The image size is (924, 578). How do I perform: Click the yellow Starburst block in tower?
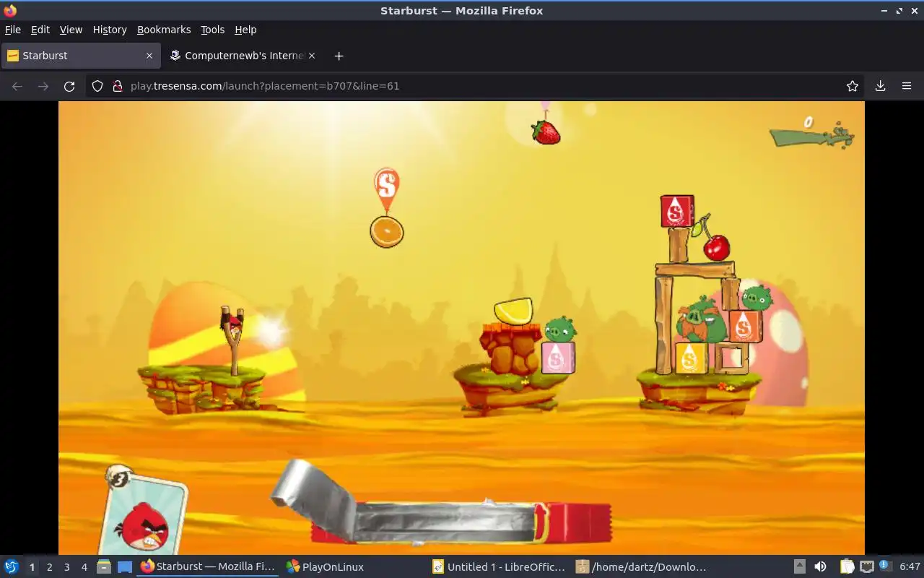(x=691, y=358)
